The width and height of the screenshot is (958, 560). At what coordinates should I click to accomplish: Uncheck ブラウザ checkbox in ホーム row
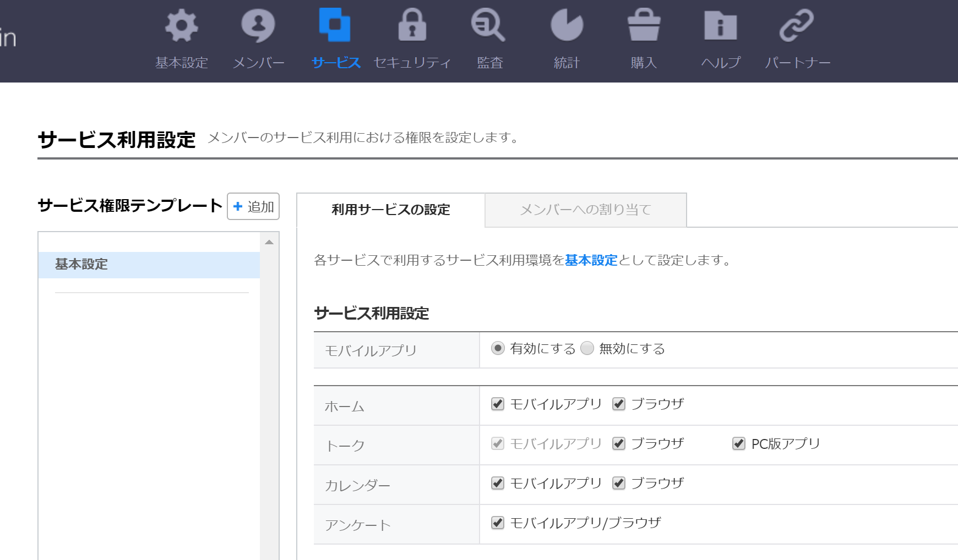pyautogui.click(x=619, y=404)
